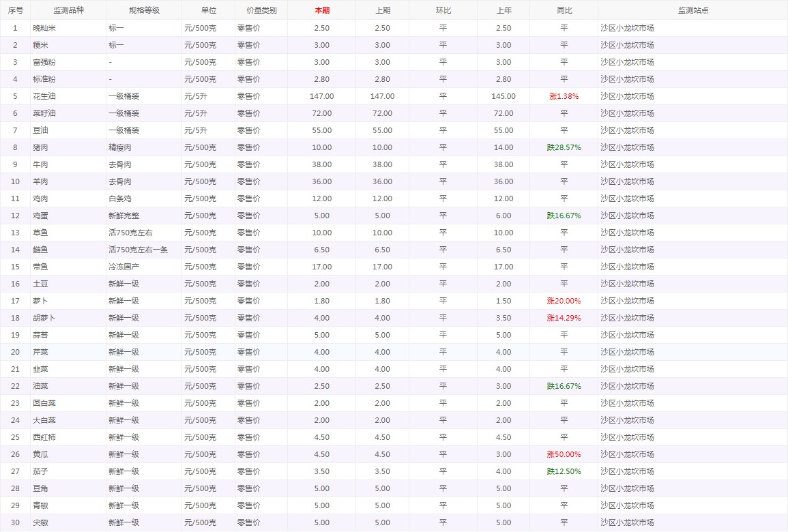
Task: Click the 跌12.50% value in 茄子 row
Action: pyautogui.click(x=564, y=471)
